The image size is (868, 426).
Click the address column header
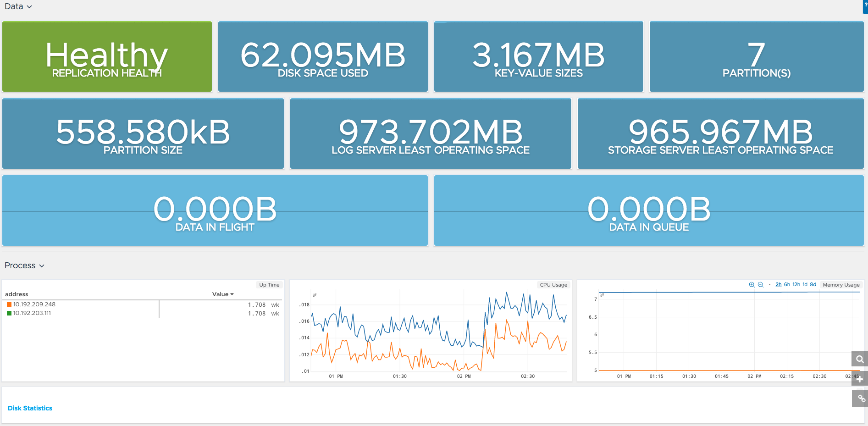[x=17, y=294]
